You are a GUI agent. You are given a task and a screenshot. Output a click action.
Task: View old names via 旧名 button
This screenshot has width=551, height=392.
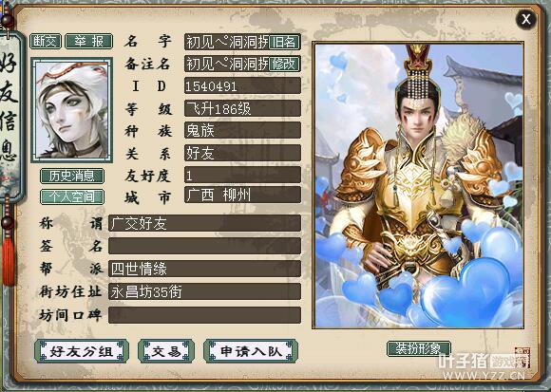tap(284, 42)
